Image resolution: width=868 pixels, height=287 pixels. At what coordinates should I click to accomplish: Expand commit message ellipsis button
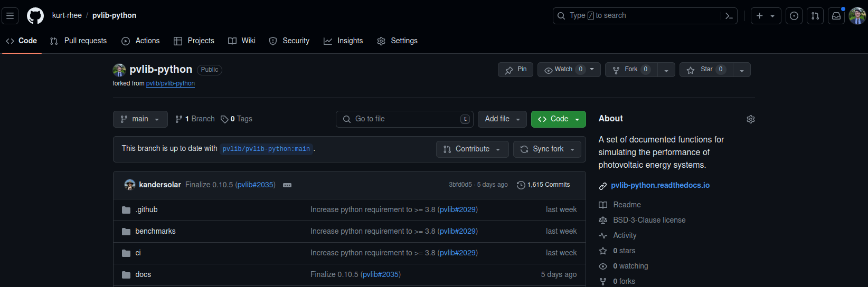[x=287, y=185]
